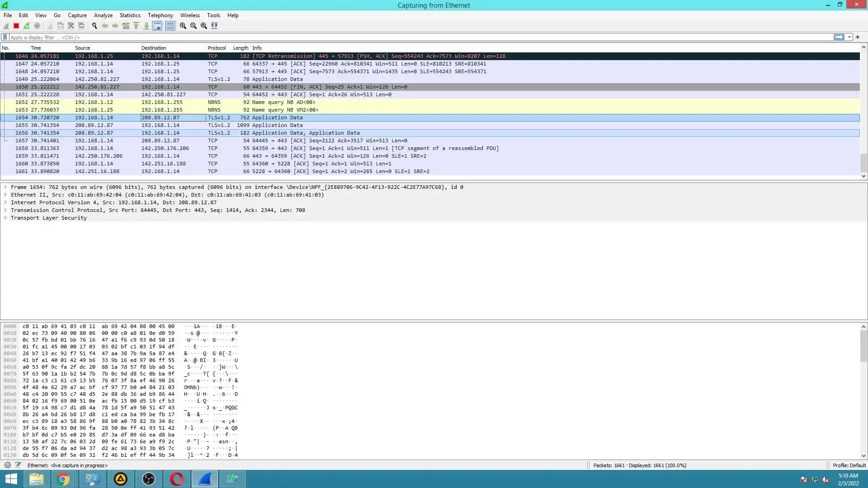
Task: Open the Statistics menu
Action: point(130,15)
